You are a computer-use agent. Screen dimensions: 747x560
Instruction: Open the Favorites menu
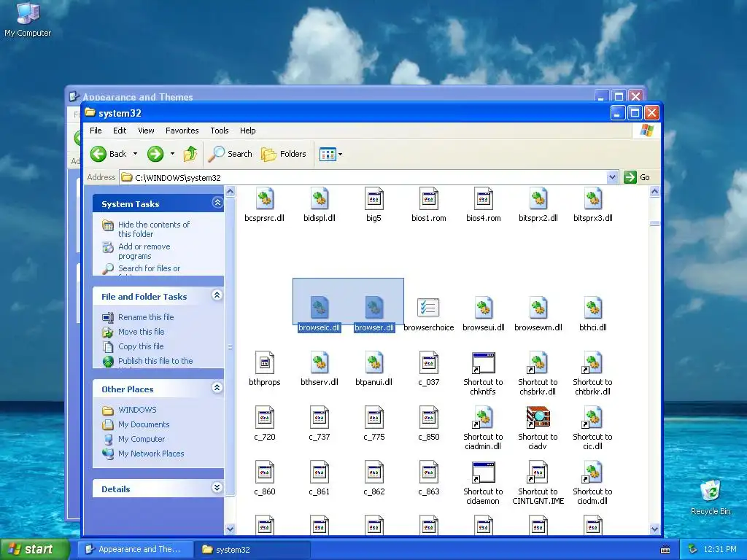click(x=182, y=131)
